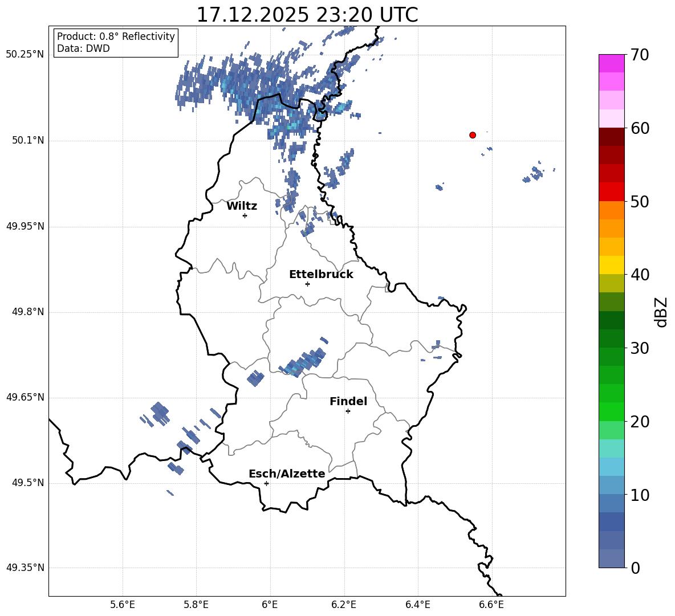Pick the dark maroon swatch just below 60
This screenshot has width=675, height=616.
coord(611,137)
